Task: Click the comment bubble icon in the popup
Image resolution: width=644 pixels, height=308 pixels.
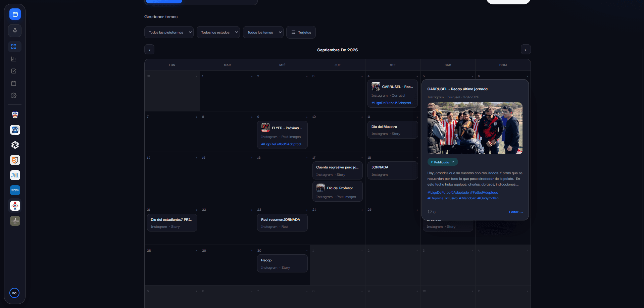Action: coord(430,212)
